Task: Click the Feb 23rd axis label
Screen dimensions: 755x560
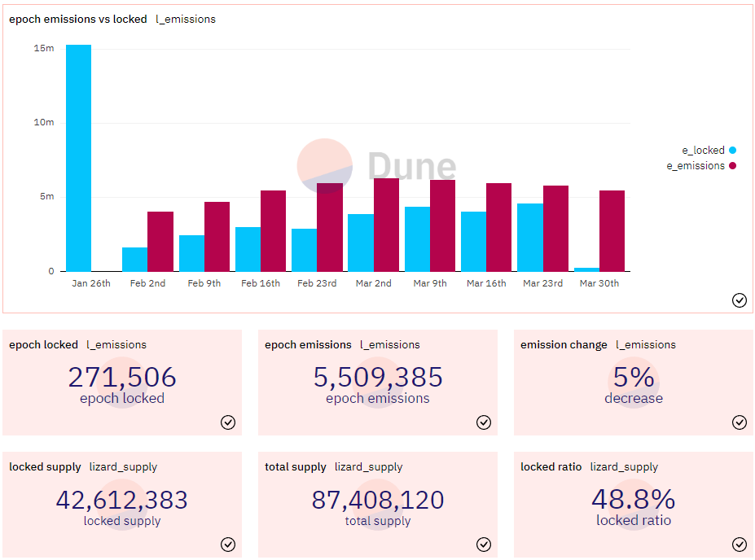Action: click(317, 283)
